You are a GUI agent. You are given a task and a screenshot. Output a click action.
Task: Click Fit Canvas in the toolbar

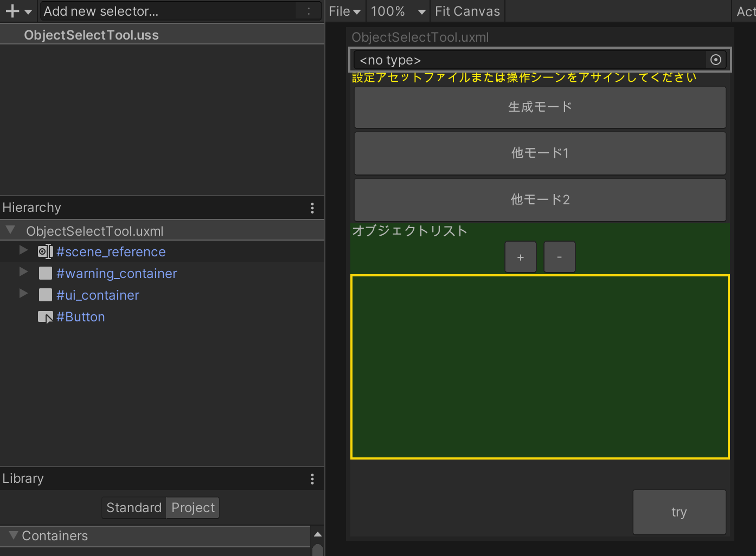point(467,11)
